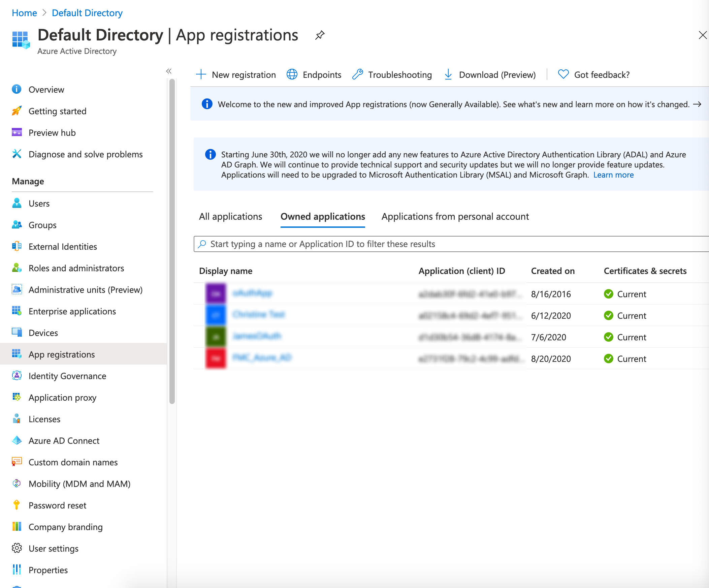This screenshot has height=588, width=709.
Task: Open Enterprise applications
Action: click(x=72, y=311)
